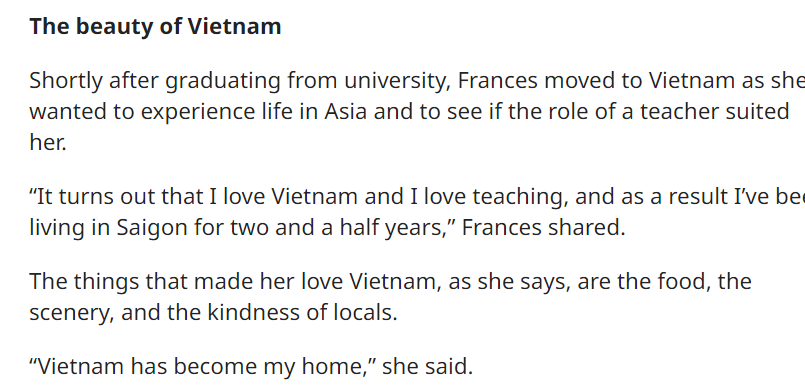Click the word 'Asia' in second line
805x391 pixels.
346,112
